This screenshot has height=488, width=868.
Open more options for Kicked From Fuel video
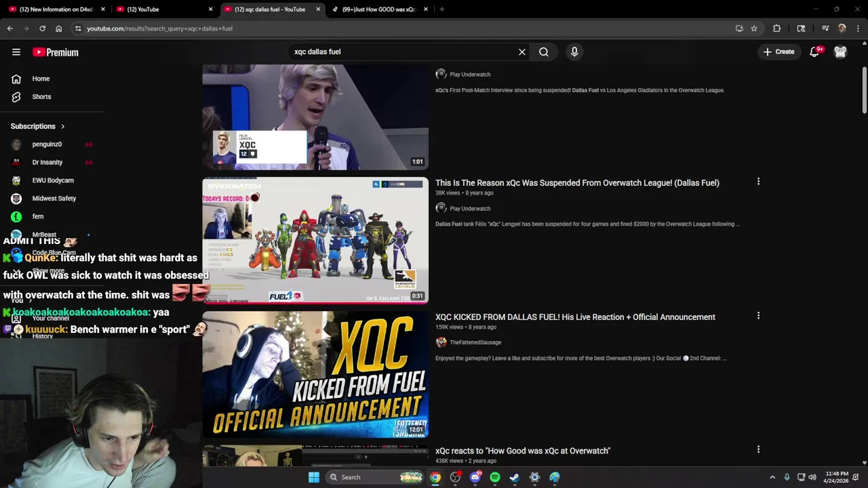click(758, 316)
